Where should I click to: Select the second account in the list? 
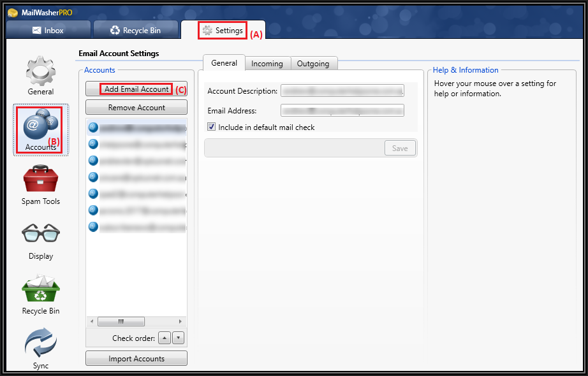137,144
